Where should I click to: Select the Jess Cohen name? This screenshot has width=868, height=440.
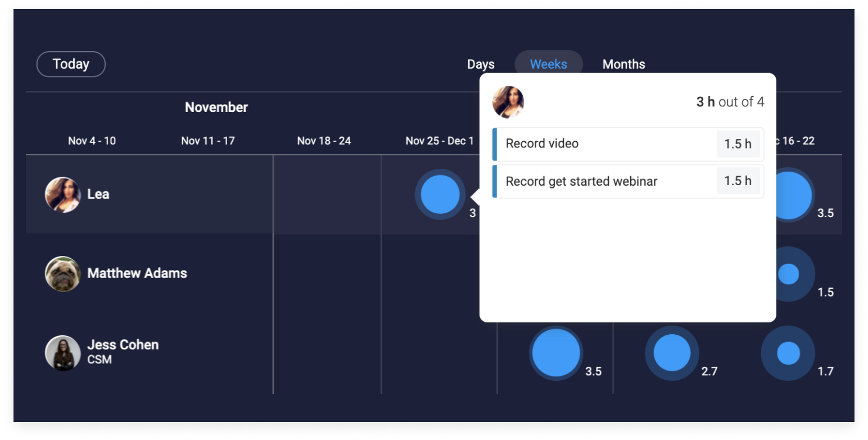123,344
